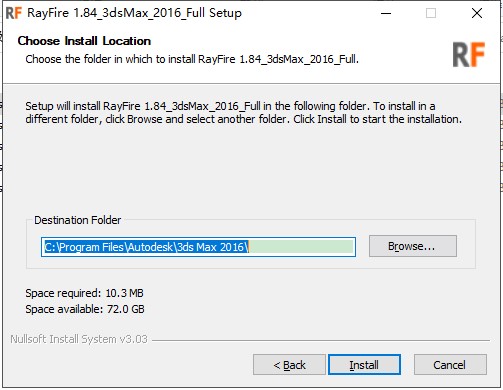Click the greyed-out maximize window button
Image resolution: width=503 pixels, height=390 pixels.
coord(431,13)
